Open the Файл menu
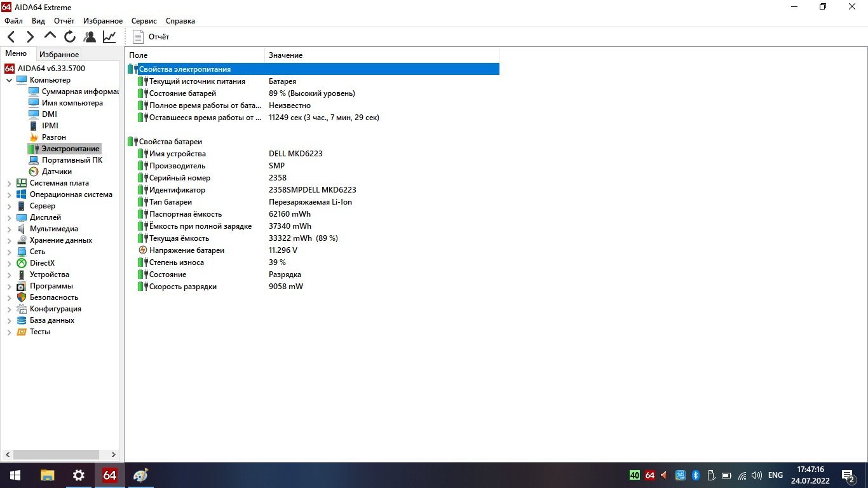This screenshot has width=868, height=488. point(13,21)
